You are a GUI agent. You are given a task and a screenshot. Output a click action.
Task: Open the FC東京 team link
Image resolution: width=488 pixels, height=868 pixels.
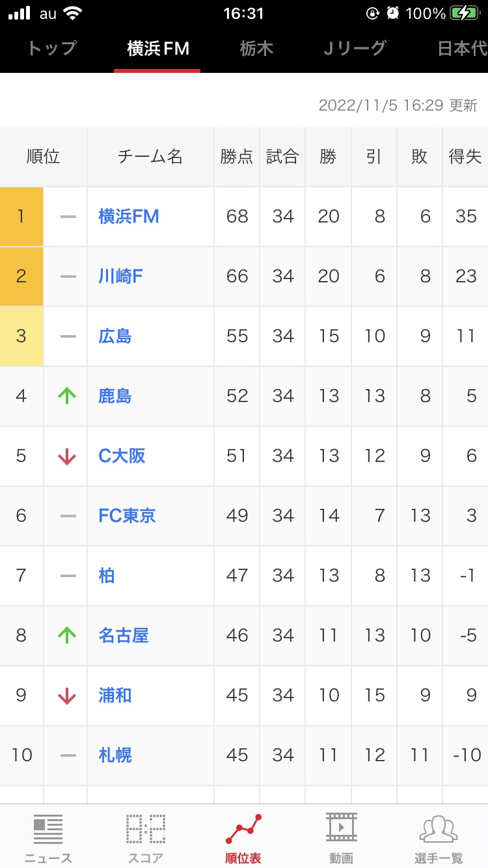click(127, 516)
